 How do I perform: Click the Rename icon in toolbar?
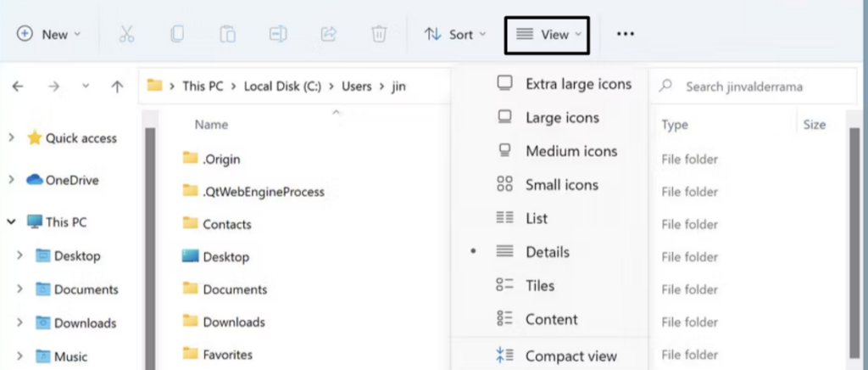click(x=278, y=34)
